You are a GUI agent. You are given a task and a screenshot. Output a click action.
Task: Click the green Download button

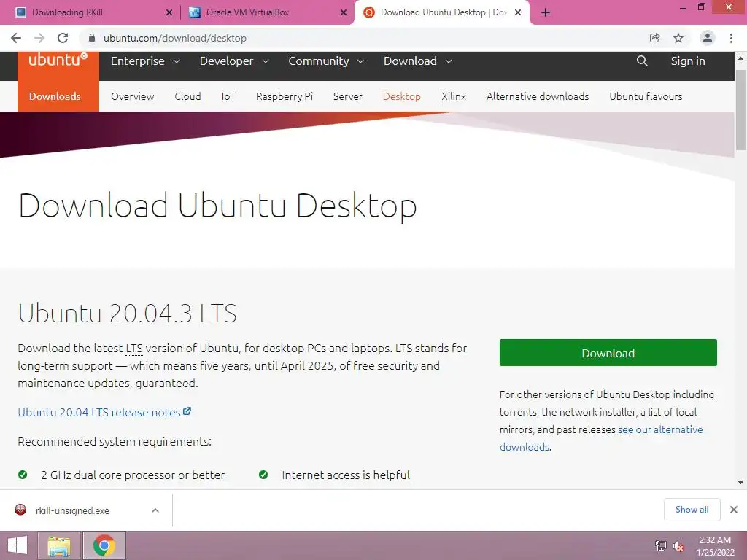(608, 352)
